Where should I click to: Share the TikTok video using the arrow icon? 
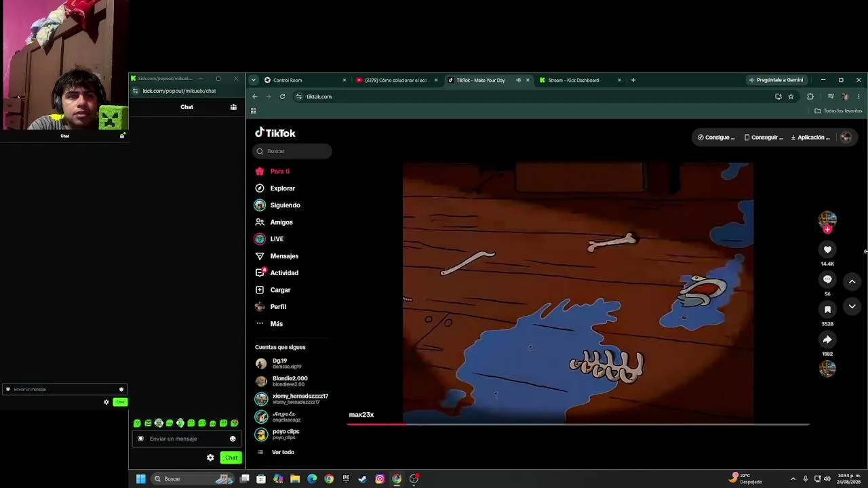(x=827, y=339)
